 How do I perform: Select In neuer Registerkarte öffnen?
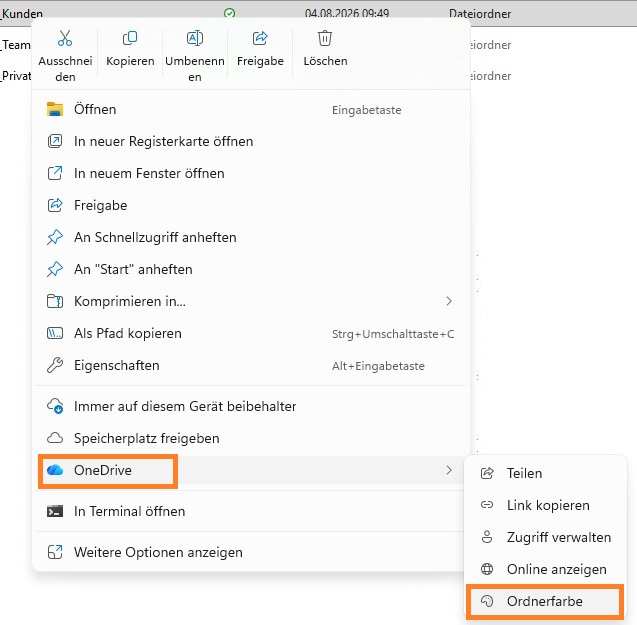[x=251, y=141]
